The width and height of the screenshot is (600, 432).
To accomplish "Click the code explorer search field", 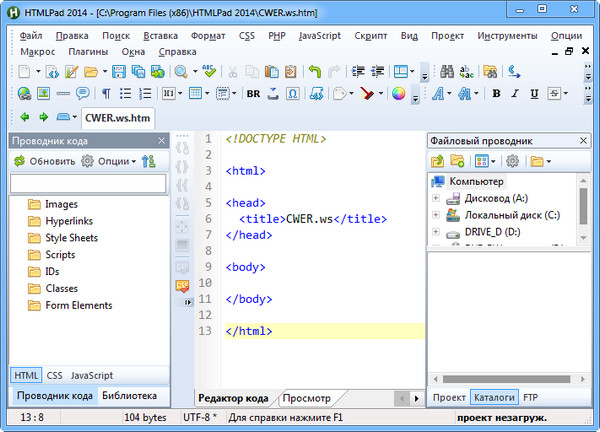I will [x=88, y=184].
